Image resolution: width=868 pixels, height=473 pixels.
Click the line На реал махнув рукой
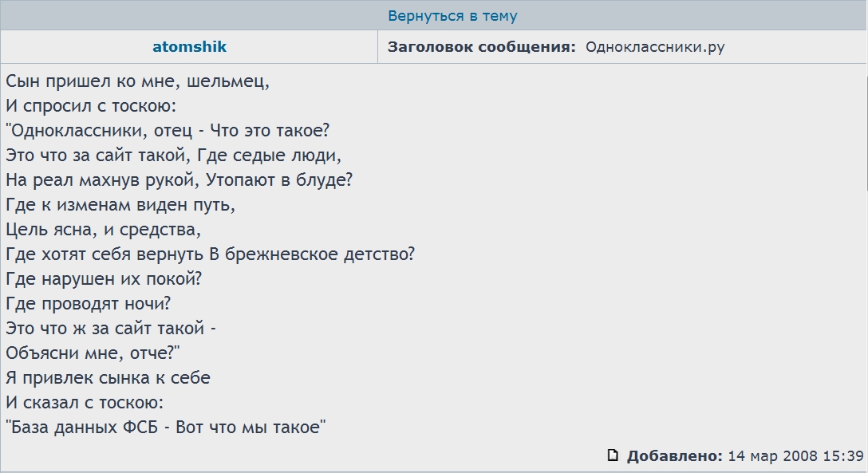coord(179,180)
